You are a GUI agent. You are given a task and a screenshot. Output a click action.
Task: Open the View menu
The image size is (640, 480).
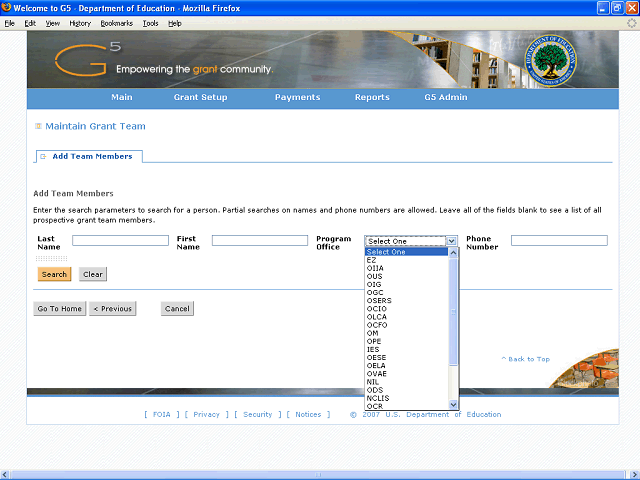(53, 24)
